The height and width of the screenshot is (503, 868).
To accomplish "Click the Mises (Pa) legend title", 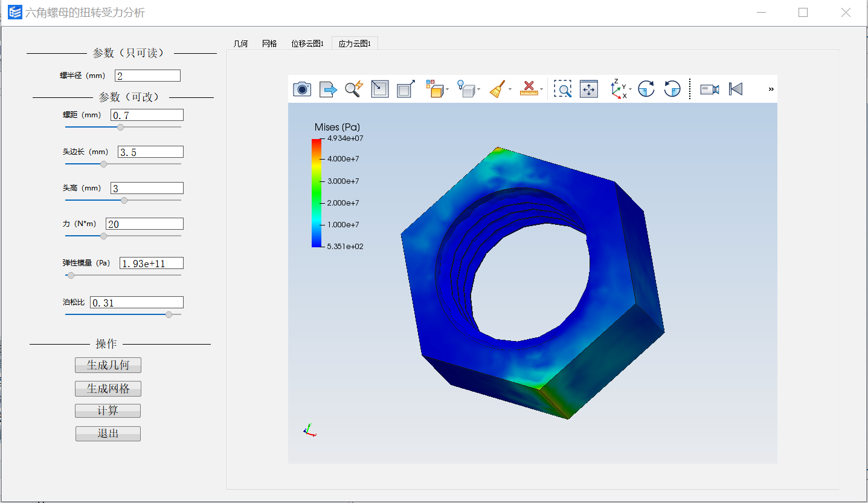I will [337, 127].
